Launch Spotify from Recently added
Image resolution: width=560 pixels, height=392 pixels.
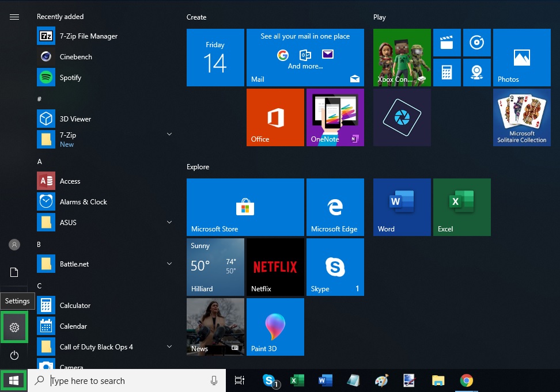point(69,77)
